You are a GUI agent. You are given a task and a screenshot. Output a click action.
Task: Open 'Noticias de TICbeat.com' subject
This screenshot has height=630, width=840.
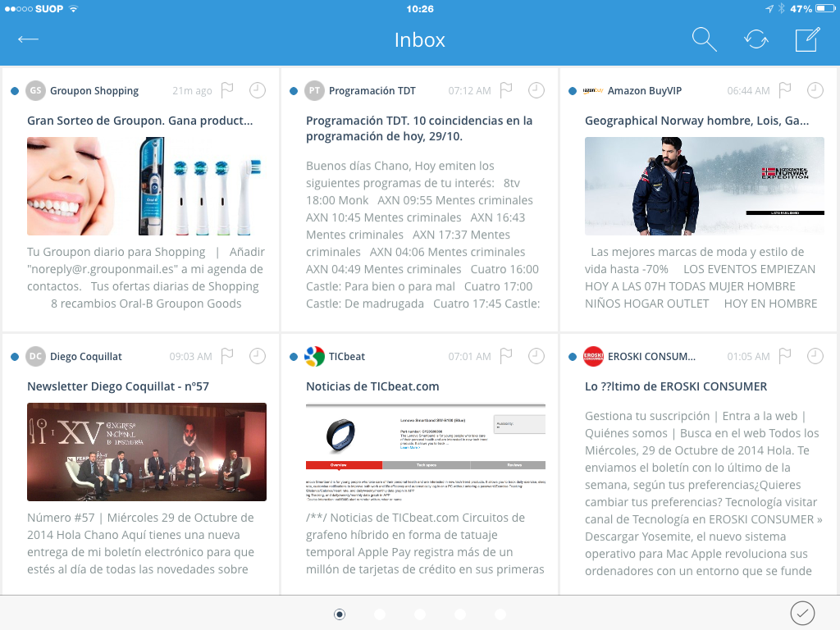[x=372, y=386]
